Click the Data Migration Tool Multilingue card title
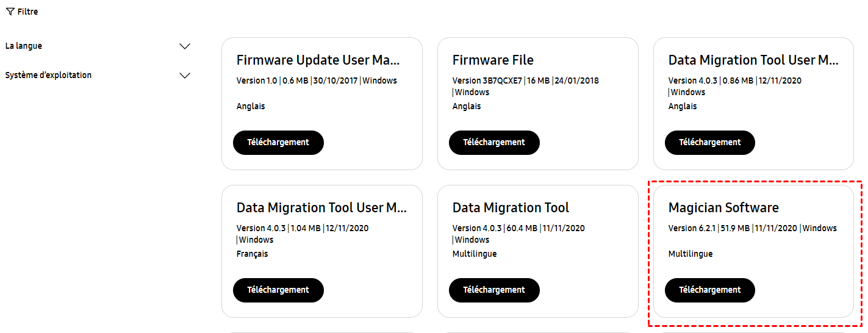 [x=511, y=207]
